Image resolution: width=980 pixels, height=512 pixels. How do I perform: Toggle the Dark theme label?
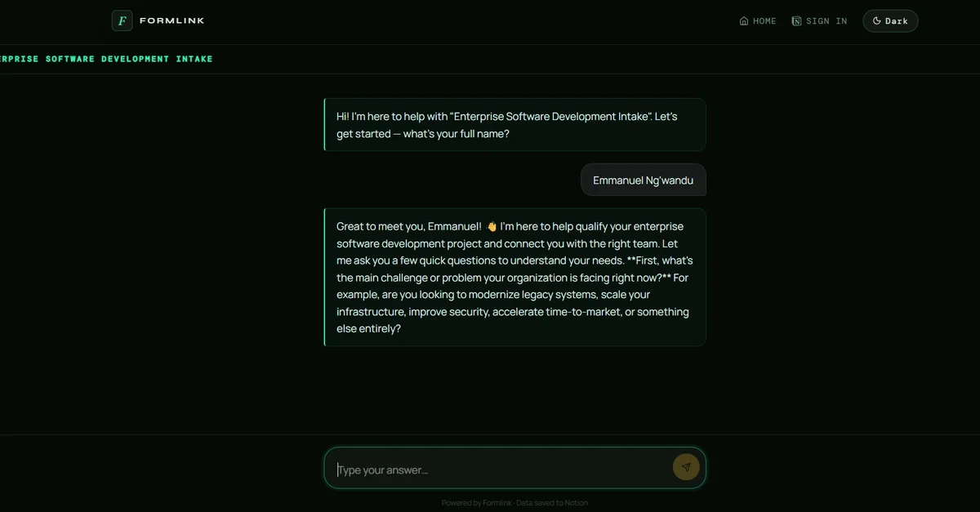pyautogui.click(x=897, y=21)
